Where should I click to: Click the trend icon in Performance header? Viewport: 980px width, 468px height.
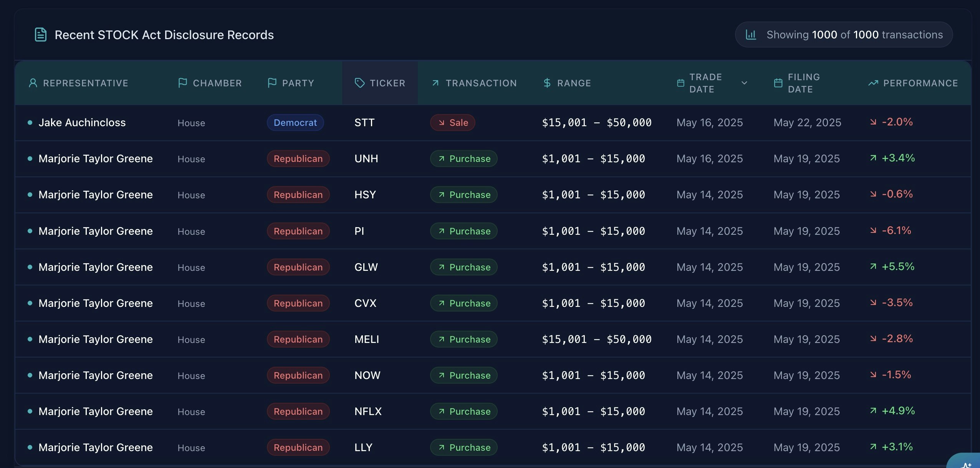[873, 83]
